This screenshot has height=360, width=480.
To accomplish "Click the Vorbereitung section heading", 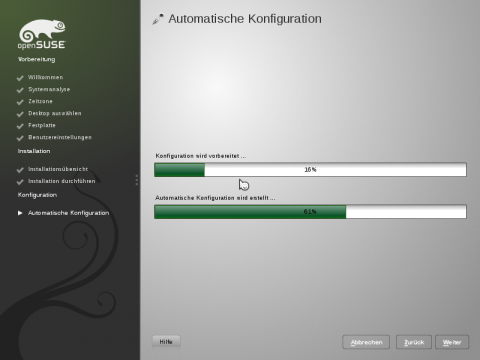I will [37, 59].
